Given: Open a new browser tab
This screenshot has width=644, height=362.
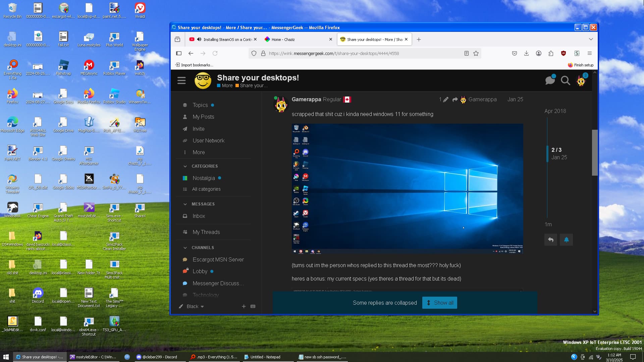Looking at the screenshot, I should 419,40.
